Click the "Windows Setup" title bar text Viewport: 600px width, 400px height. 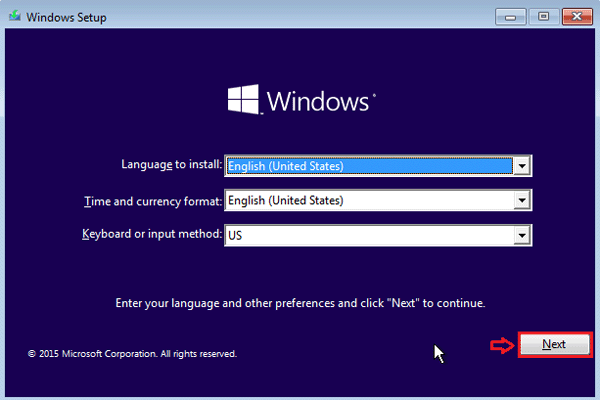[66, 17]
